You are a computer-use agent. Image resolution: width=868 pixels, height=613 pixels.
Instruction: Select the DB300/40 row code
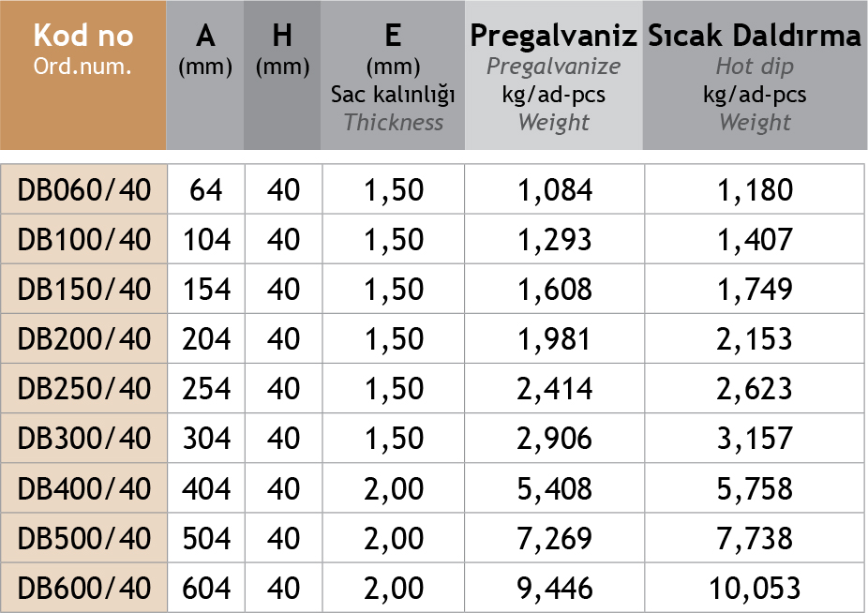[x=83, y=439]
